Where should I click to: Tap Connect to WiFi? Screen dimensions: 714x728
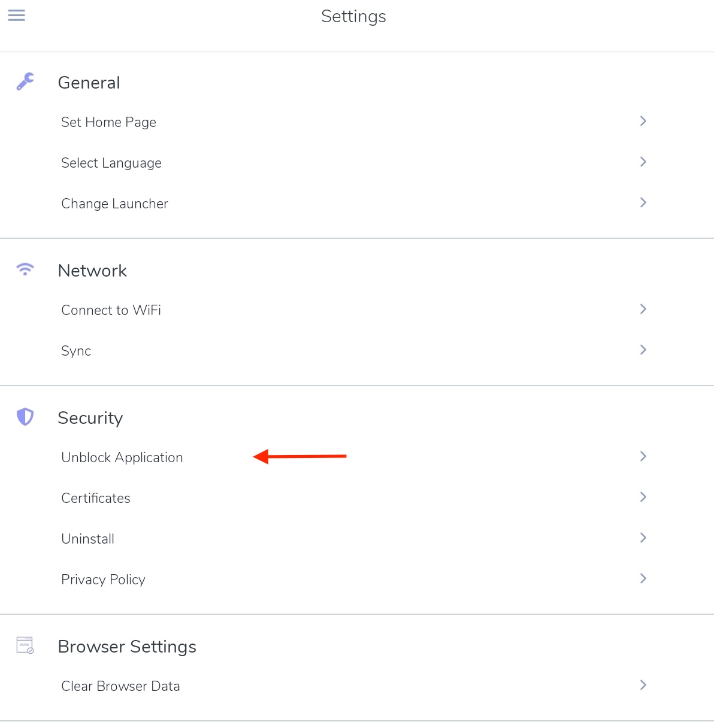tap(357, 310)
